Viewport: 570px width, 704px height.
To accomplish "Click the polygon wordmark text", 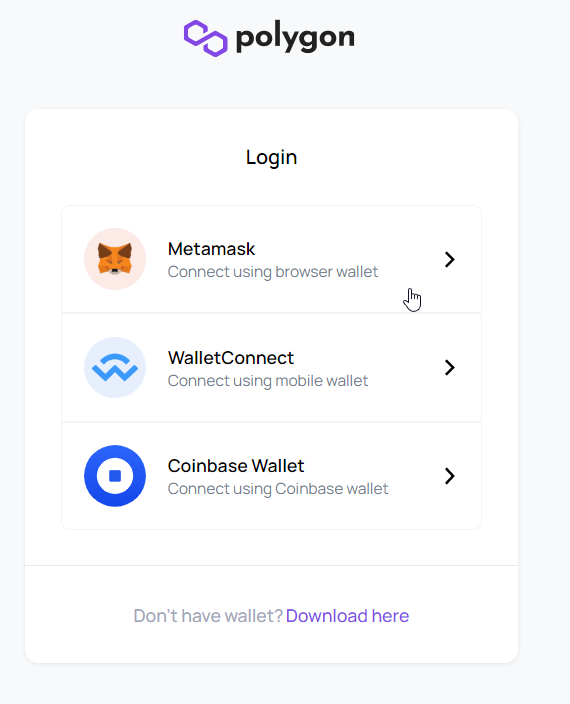I will (x=295, y=39).
